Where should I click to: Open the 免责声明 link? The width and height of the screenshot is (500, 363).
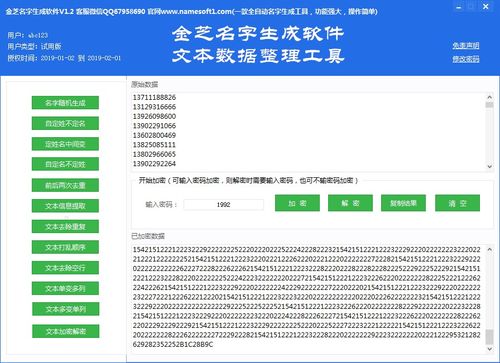pos(466,46)
